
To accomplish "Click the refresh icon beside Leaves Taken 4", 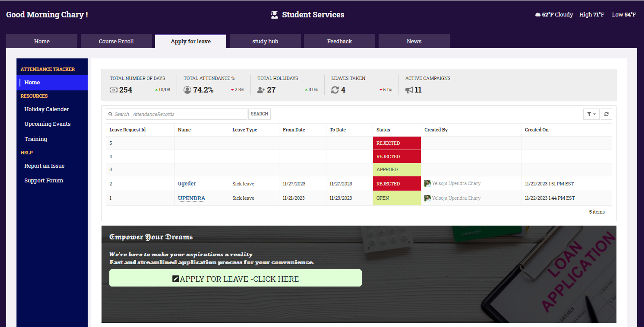I will click(x=335, y=90).
